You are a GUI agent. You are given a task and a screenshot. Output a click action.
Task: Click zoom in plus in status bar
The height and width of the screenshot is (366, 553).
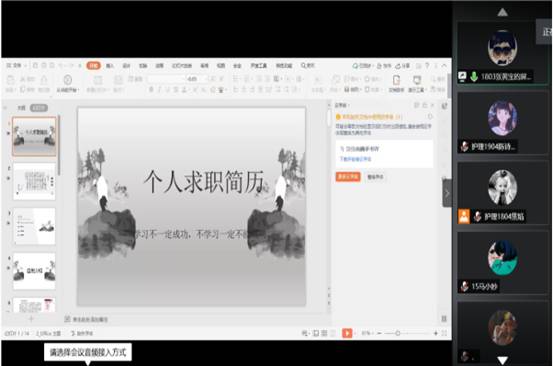(x=436, y=333)
